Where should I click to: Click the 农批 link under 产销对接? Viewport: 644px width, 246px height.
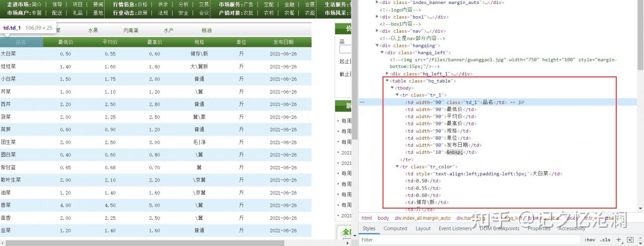coord(248,13)
